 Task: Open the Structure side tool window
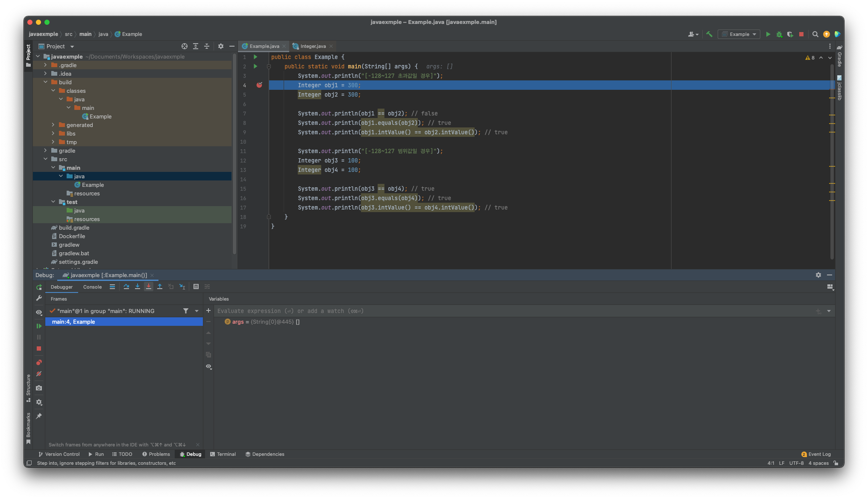pos(28,387)
